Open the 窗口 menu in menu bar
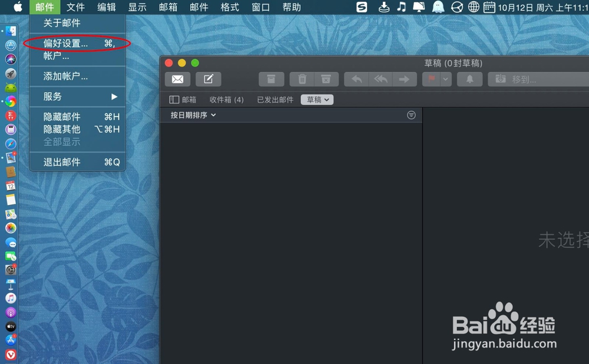 pos(260,7)
